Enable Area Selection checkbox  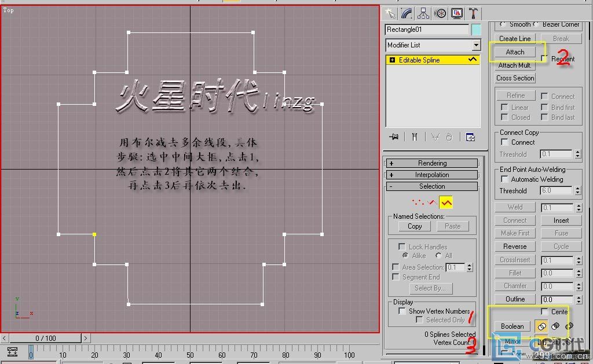tap(396, 267)
